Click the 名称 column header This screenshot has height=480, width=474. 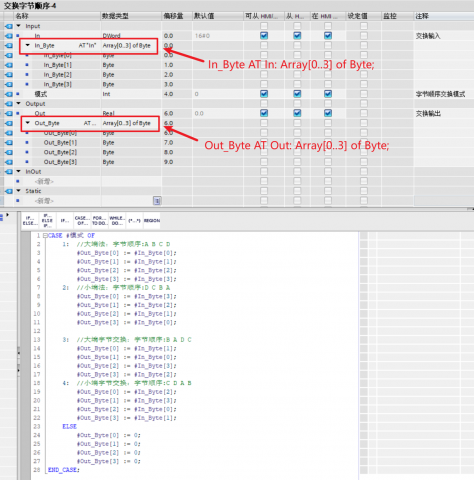22,16
